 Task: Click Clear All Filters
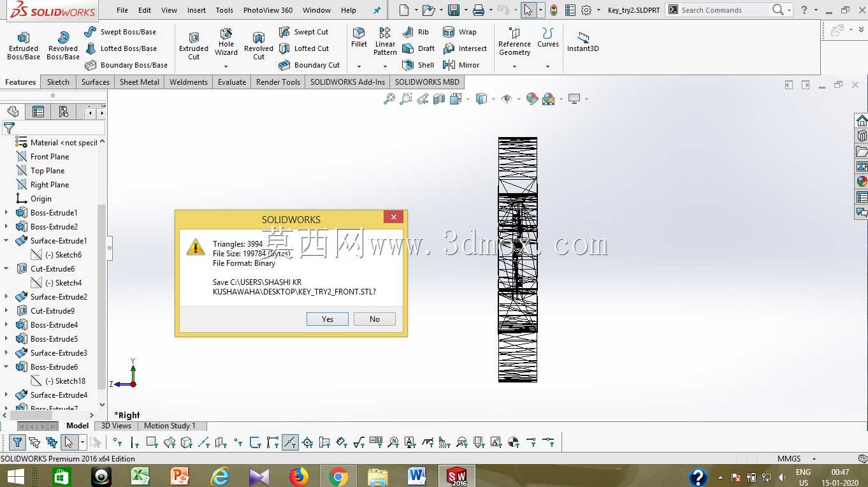tap(34, 442)
